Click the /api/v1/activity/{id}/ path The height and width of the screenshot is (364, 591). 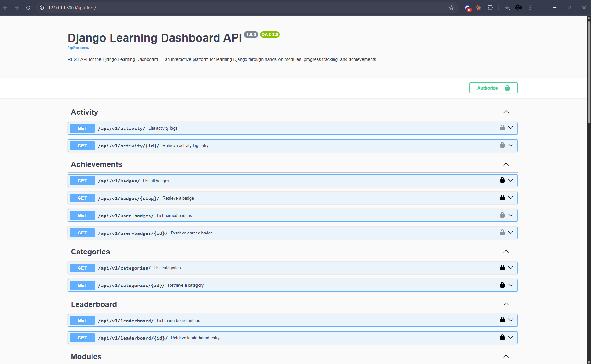tap(129, 146)
